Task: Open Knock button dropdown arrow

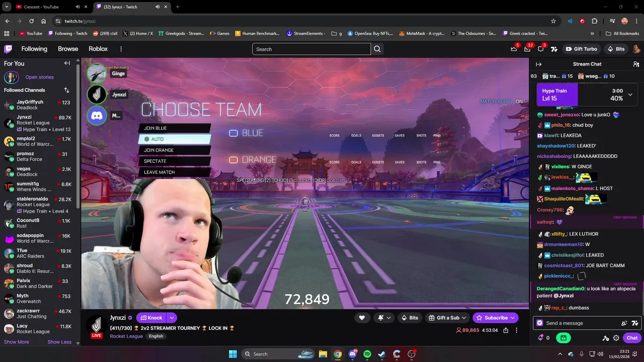Action: pyautogui.click(x=172, y=318)
